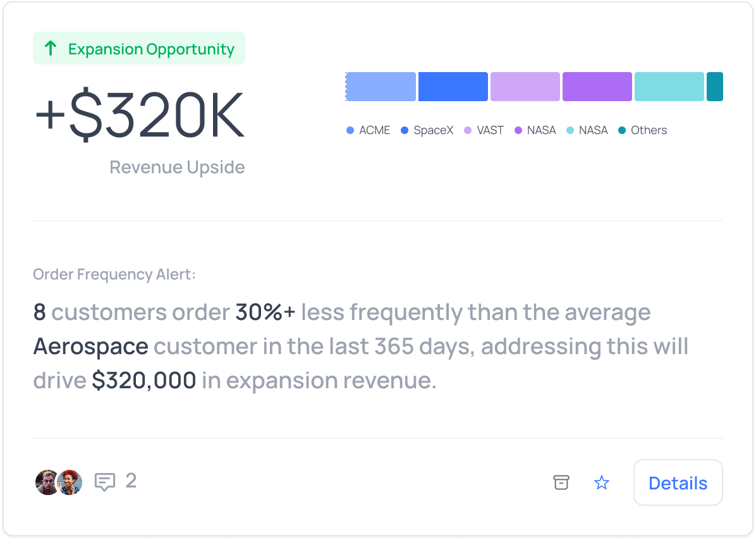Select the purple NASA legend entry
This screenshot has width=756, height=540.
(535, 130)
